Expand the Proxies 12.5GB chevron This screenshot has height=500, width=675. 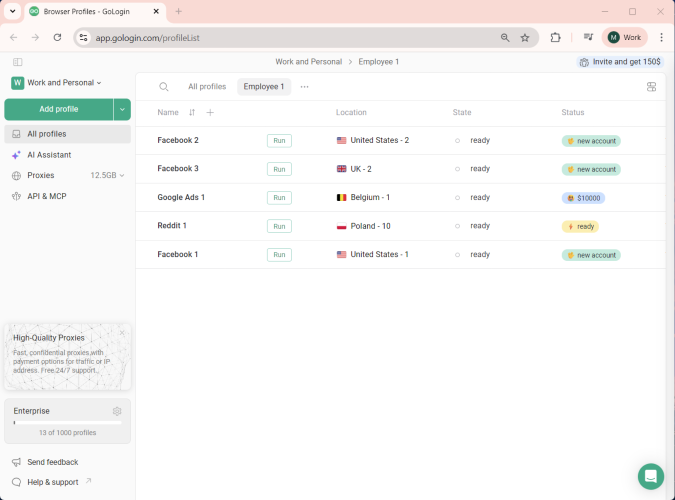(122, 175)
